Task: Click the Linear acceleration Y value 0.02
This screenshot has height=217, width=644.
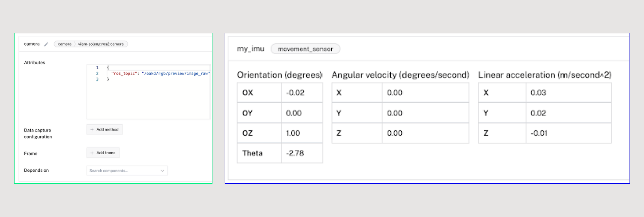Action: click(569, 113)
